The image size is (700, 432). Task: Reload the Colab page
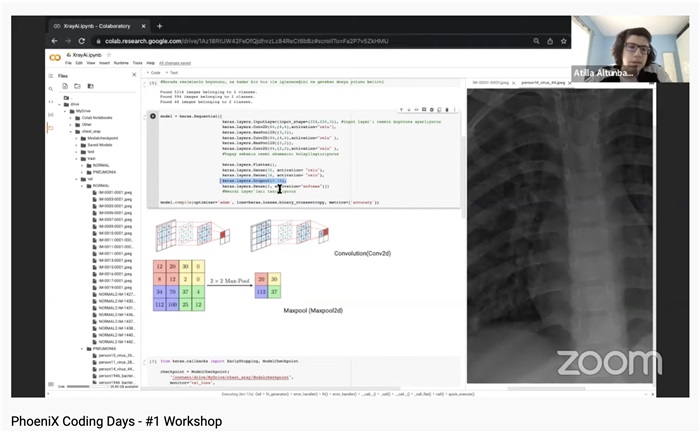(x=82, y=41)
